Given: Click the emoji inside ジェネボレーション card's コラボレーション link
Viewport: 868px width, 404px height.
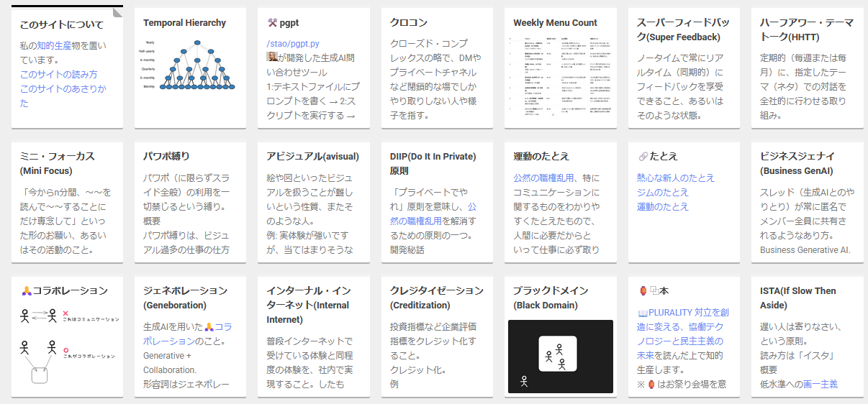Looking at the screenshot, I should (210, 327).
